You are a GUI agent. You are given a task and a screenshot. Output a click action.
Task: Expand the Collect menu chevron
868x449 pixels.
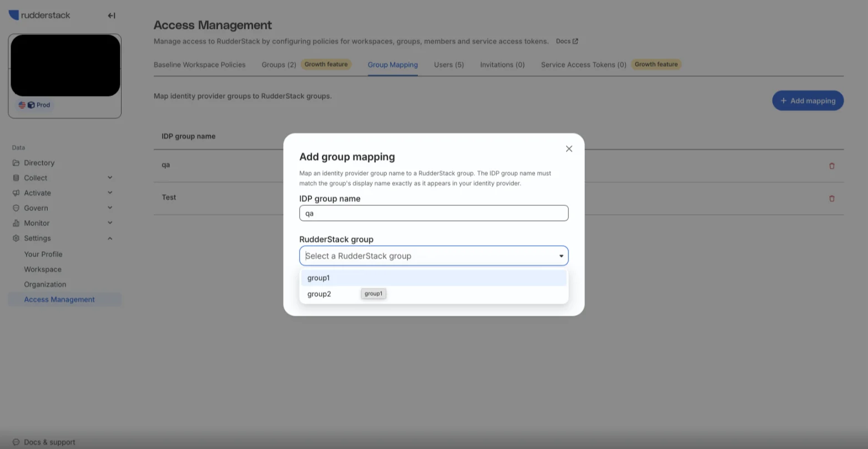110,178
